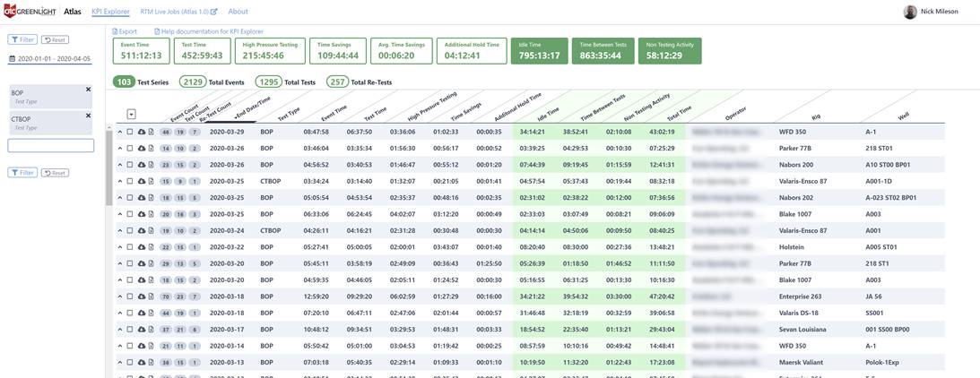Click the empty filter input field in sidebar
This screenshot has height=378, width=980.
(x=51, y=145)
